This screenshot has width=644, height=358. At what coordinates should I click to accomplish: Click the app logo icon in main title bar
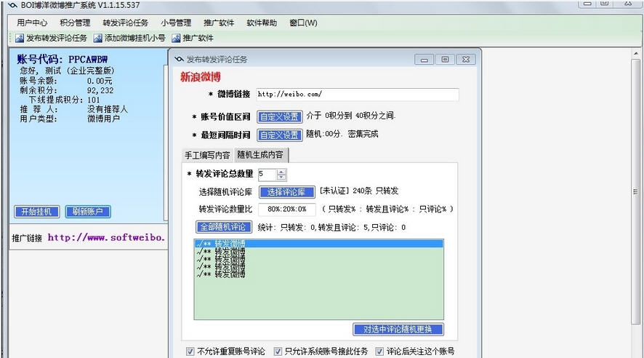coord(13,5)
